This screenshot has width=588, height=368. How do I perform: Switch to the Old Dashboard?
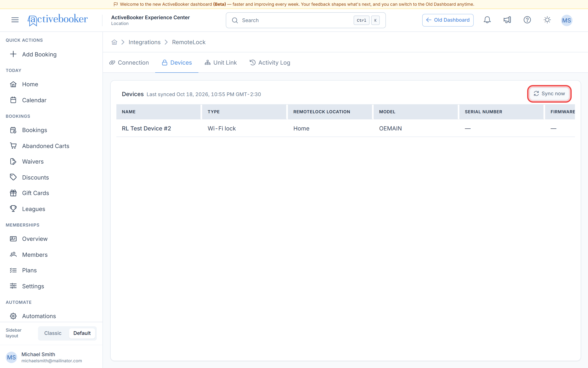tap(448, 20)
